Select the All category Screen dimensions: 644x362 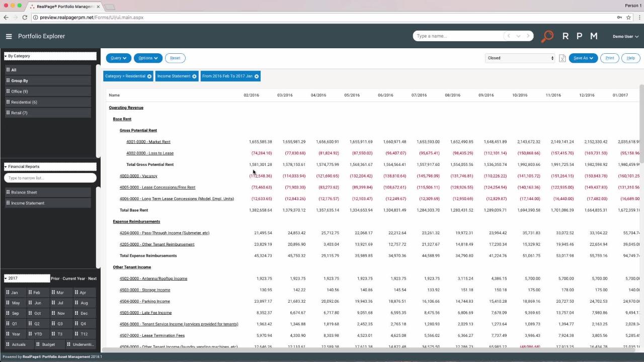[x=48, y=70]
